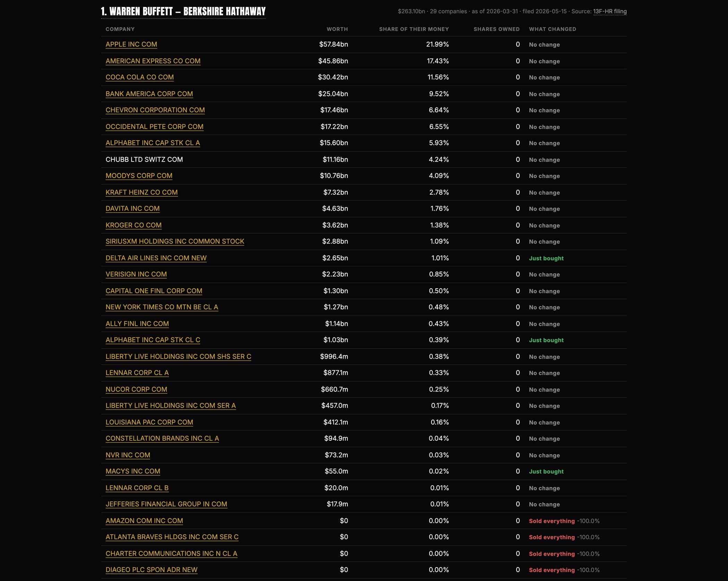728x581 pixels.
Task: Click the WORTH column header
Action: pyautogui.click(x=337, y=29)
